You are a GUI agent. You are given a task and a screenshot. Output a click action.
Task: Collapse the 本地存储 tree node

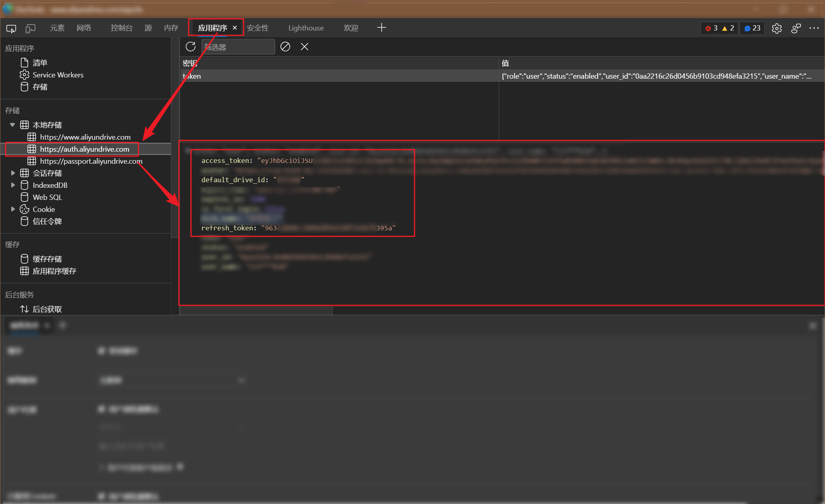pyautogui.click(x=12, y=125)
